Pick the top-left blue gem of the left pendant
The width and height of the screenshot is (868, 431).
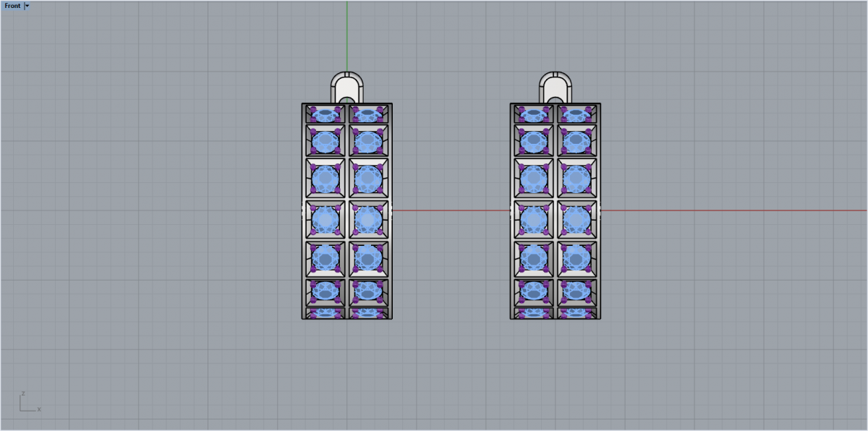coord(325,115)
